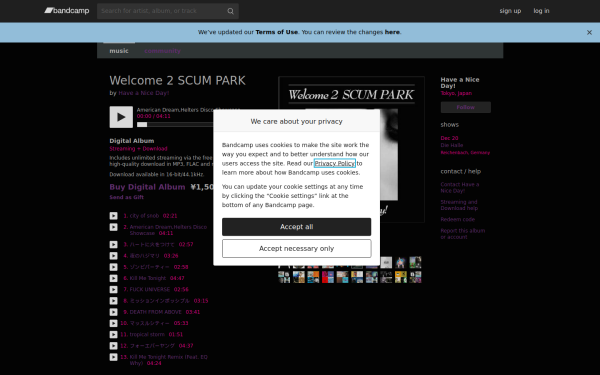This screenshot has width=600, height=375.
Task: Click the last supporter avatar in bottom row
Action: coord(415,277)
